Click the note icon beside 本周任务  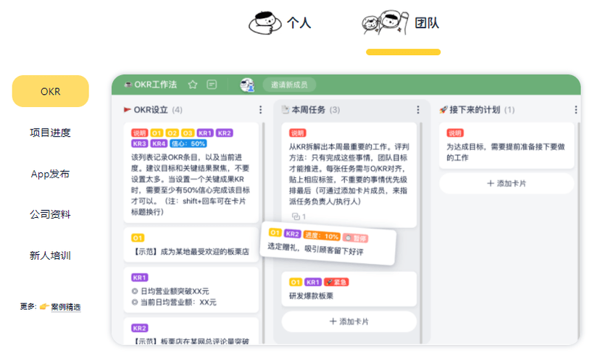[285, 109]
